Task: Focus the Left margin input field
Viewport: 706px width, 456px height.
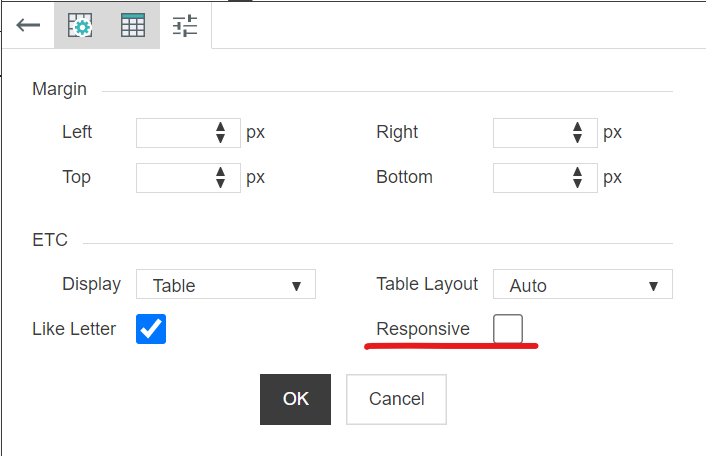Action: point(175,133)
